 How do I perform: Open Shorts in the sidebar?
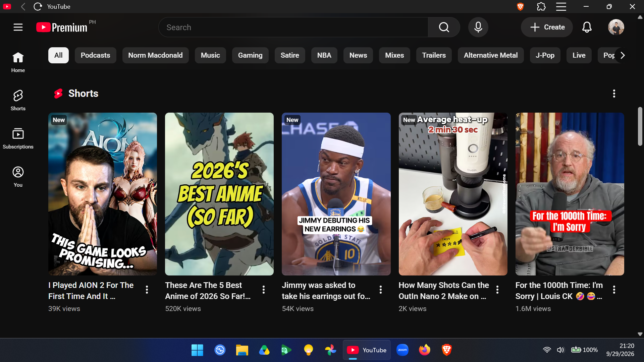pos(18,101)
